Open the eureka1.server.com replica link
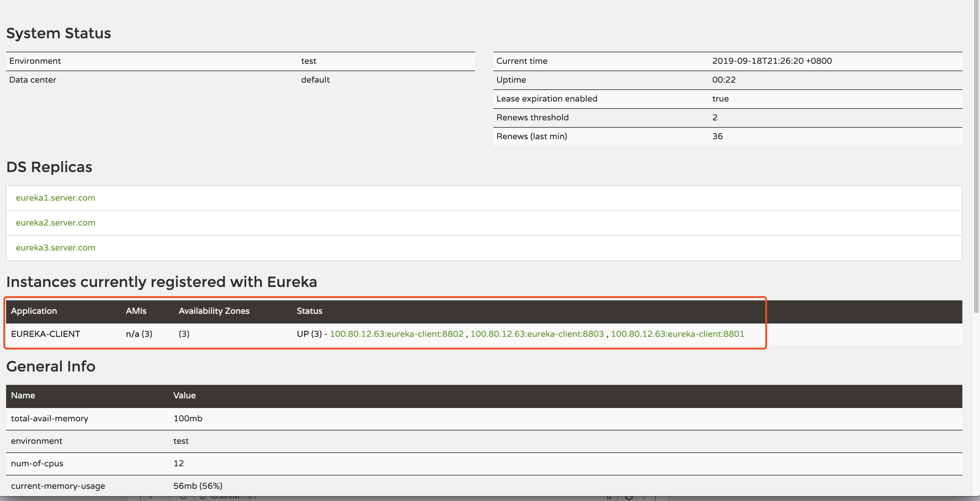 pos(55,198)
